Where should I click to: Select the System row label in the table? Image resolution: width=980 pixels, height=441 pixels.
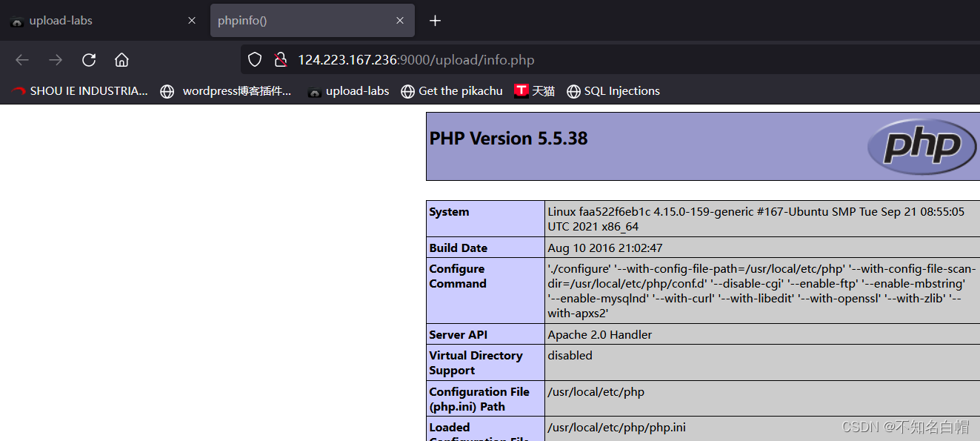tap(449, 211)
